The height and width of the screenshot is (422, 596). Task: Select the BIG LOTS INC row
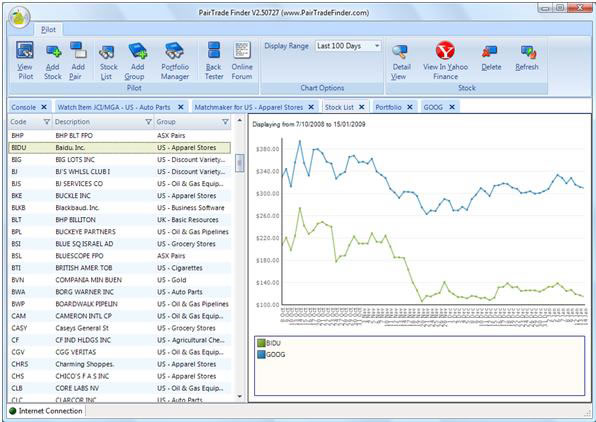[x=119, y=160]
